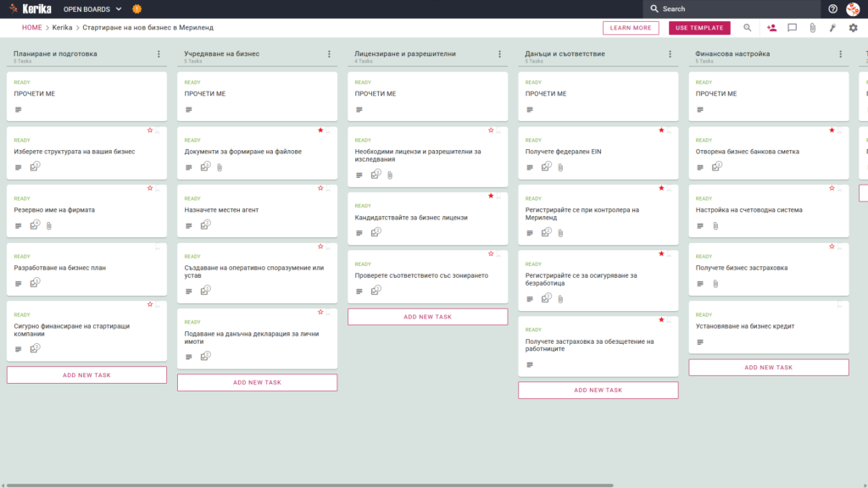Screen dimensions: 868x488
Task: Open attachment icon on Резервно име на фирмата
Action: click(x=49, y=225)
